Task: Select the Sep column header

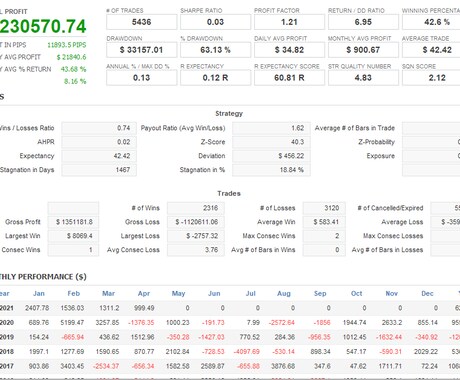Action: click(320, 294)
